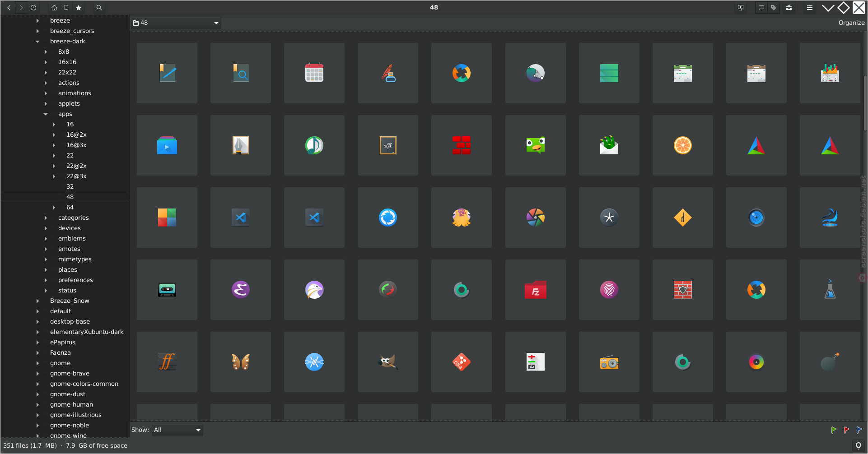This screenshot has width=868, height=454.
Task: Select the FontForge ff icon thumbnail
Action: (167, 362)
